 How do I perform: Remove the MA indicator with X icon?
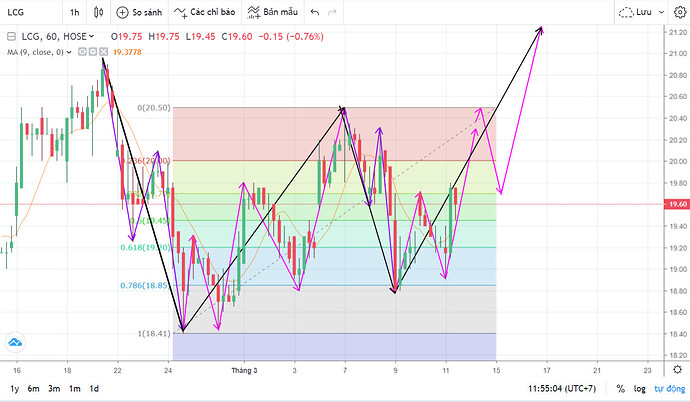coord(103,52)
